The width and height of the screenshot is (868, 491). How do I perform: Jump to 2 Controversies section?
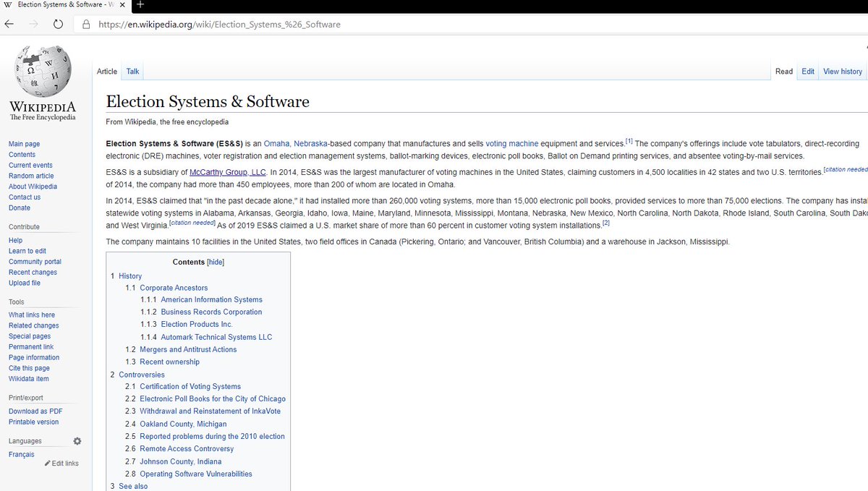[x=137, y=375]
